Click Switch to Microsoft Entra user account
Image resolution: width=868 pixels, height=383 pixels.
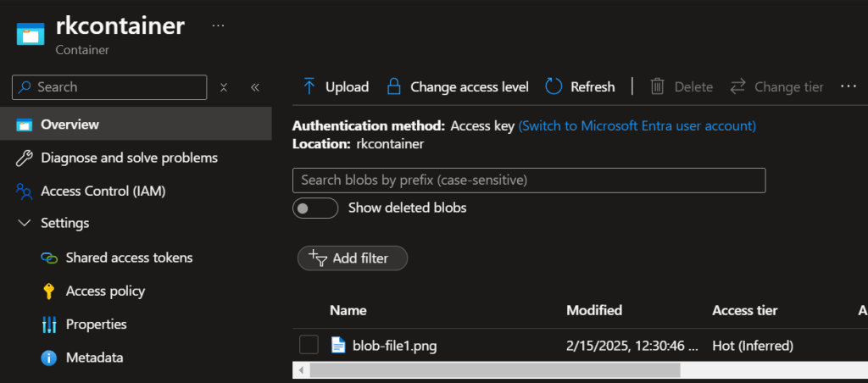click(x=637, y=125)
